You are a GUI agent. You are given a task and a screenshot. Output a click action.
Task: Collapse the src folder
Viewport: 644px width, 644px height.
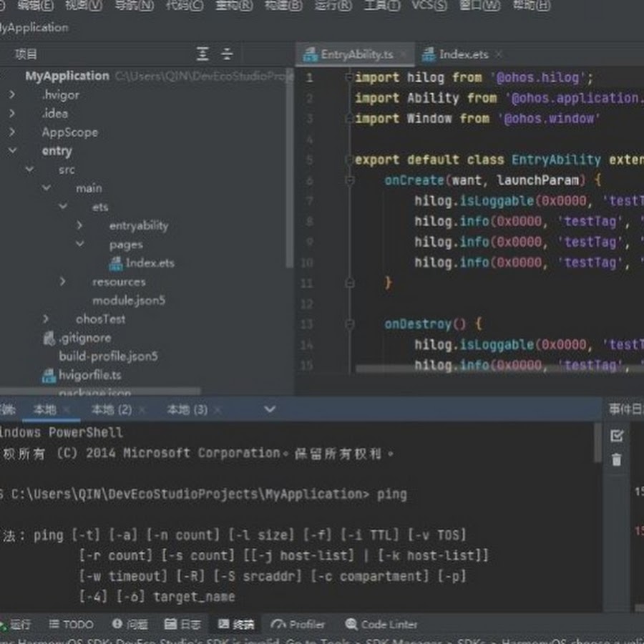[29, 169]
